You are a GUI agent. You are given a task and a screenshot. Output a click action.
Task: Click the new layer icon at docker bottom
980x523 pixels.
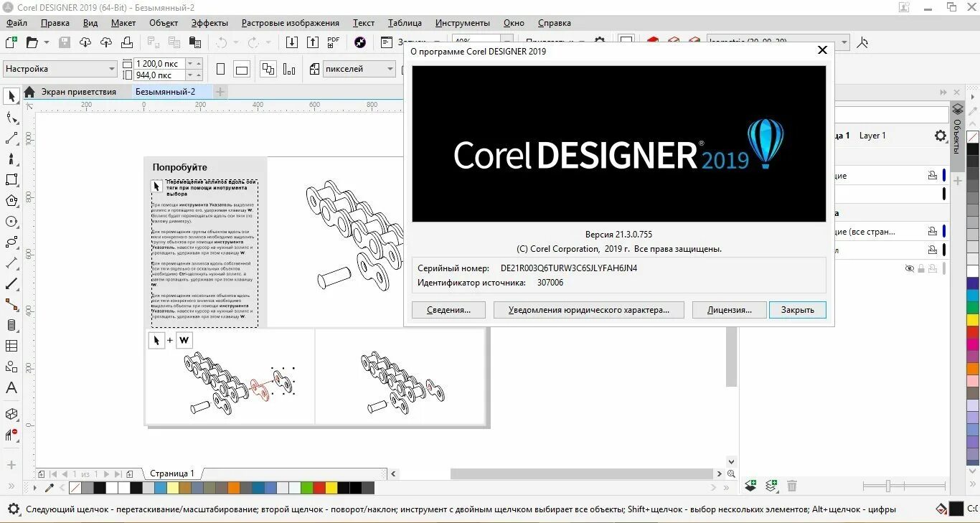(750, 486)
